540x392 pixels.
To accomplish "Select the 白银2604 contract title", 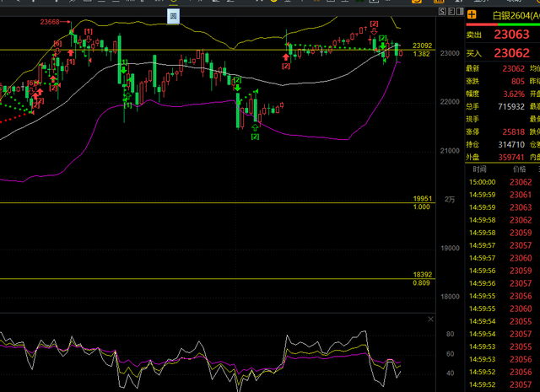I will tap(516, 15).
